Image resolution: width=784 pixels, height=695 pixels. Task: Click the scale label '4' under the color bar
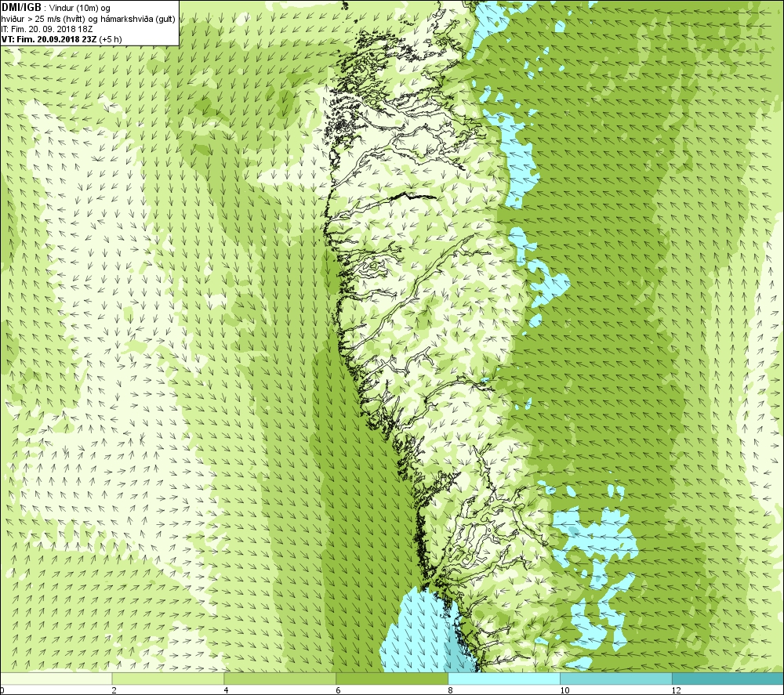[x=226, y=690]
